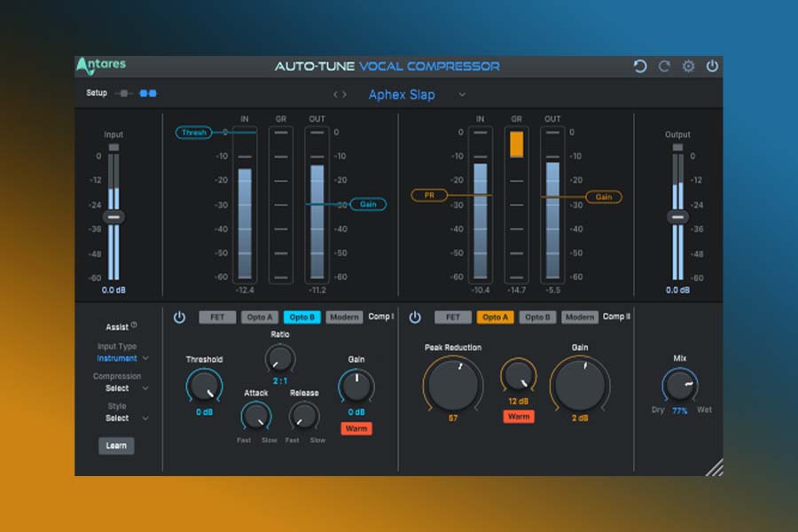Click the Comp I Gain knob
The width and height of the screenshot is (798, 532).
[356, 387]
